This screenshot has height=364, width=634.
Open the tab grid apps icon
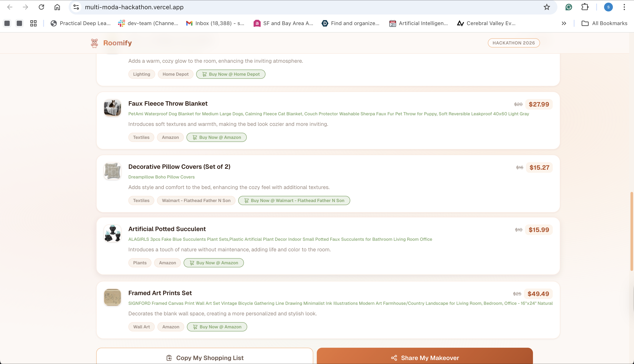pyautogui.click(x=33, y=23)
